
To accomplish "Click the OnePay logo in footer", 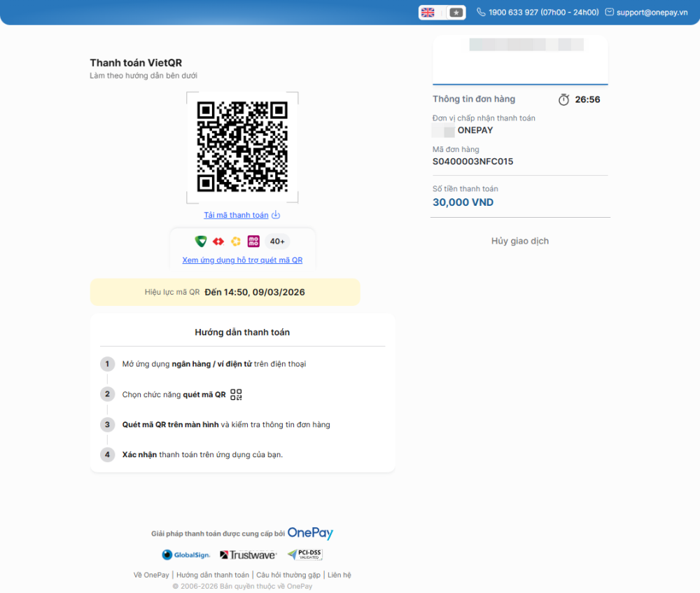I will pos(310,533).
